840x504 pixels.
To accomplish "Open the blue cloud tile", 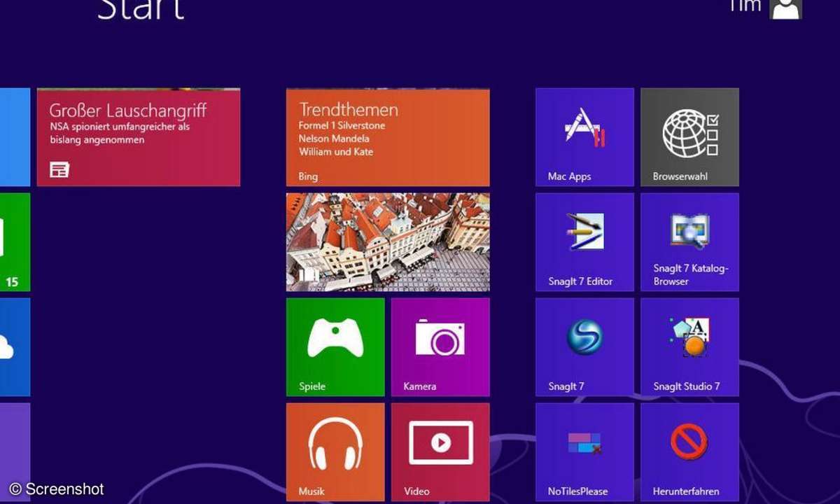I will click(x=15, y=347).
